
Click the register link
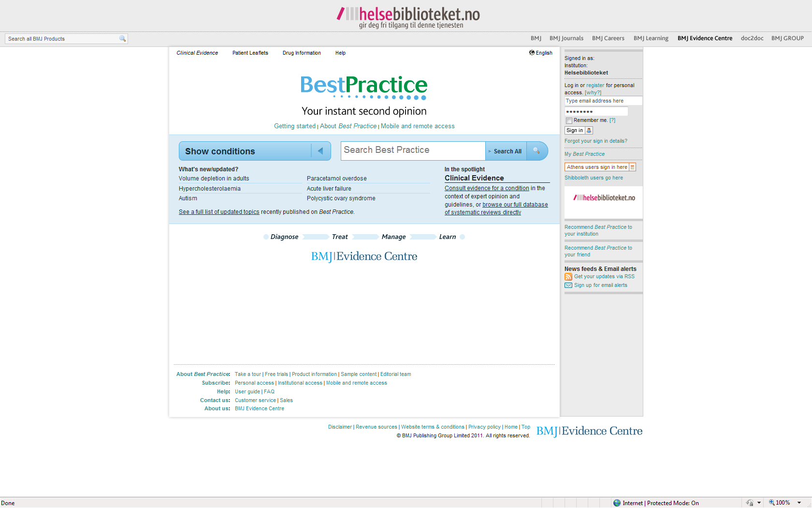tap(595, 86)
